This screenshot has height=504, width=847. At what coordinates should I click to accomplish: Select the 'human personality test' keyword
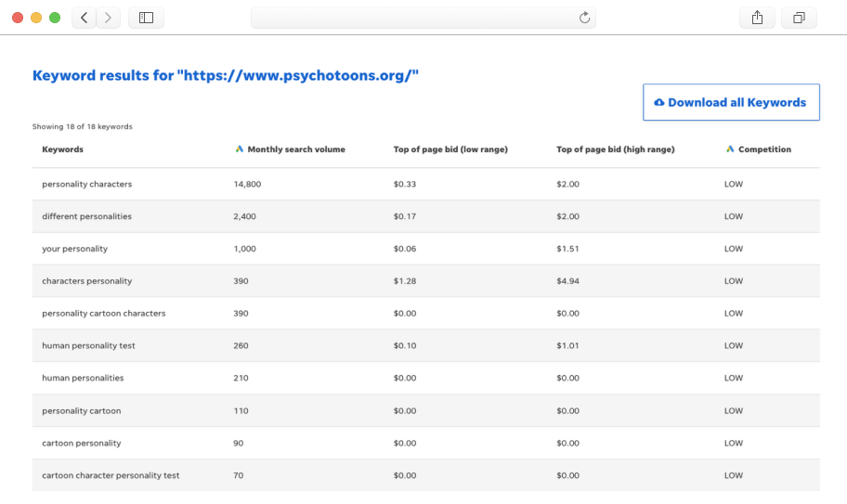tap(88, 346)
